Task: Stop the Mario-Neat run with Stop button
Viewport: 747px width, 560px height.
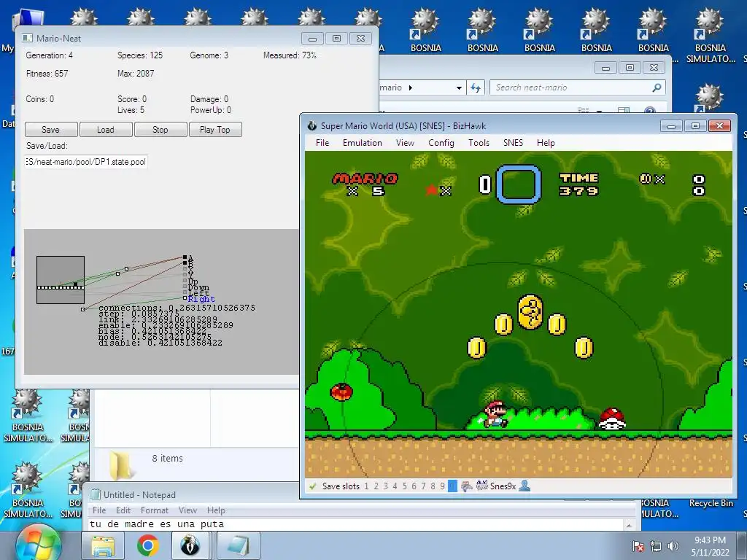Action: click(x=160, y=130)
